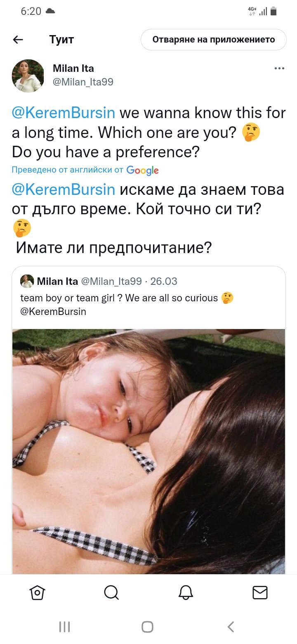Tap the "Туит" header title

pos(61,40)
